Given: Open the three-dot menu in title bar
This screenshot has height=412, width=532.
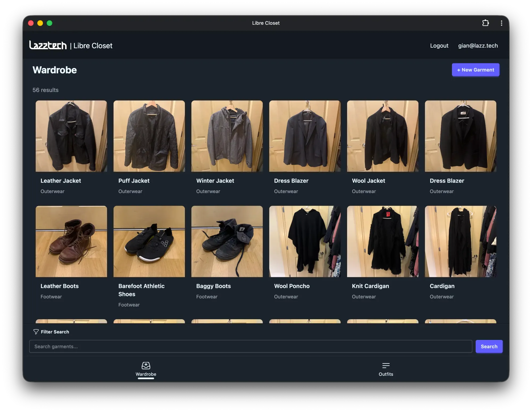Looking at the screenshot, I should (x=501, y=23).
